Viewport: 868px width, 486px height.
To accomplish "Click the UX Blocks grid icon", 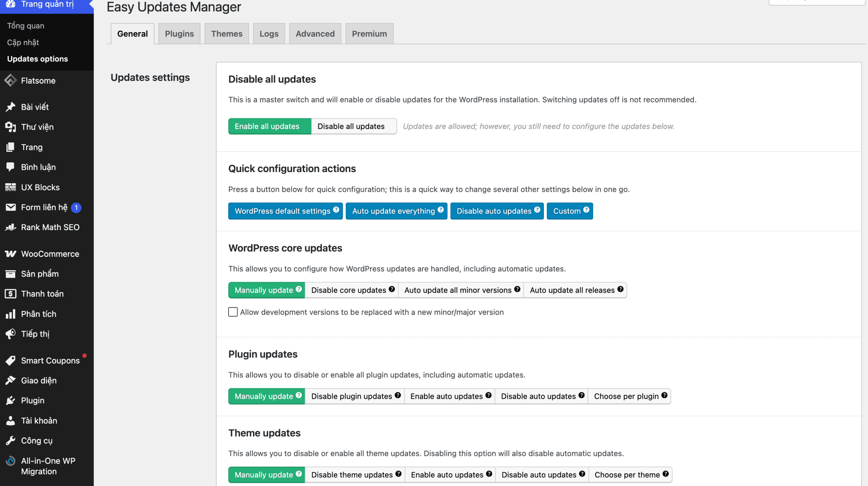I will click(x=11, y=187).
